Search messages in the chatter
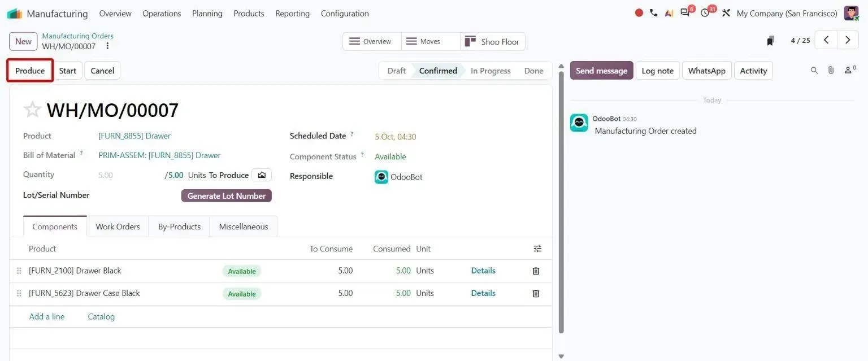The height and width of the screenshot is (361, 868). [814, 71]
